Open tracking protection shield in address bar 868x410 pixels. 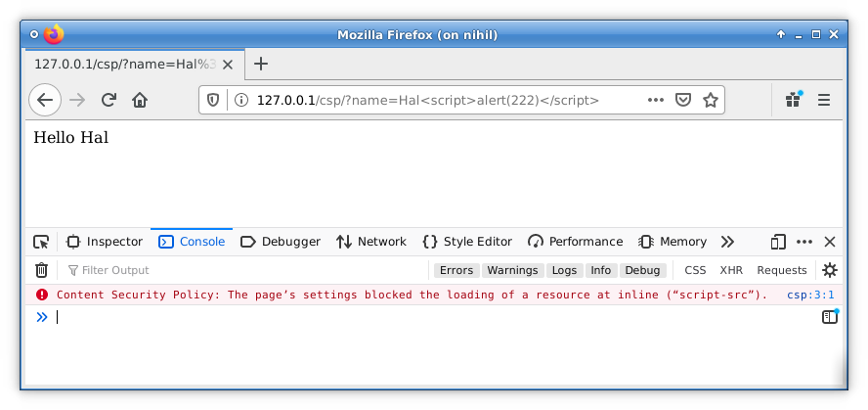(x=213, y=100)
